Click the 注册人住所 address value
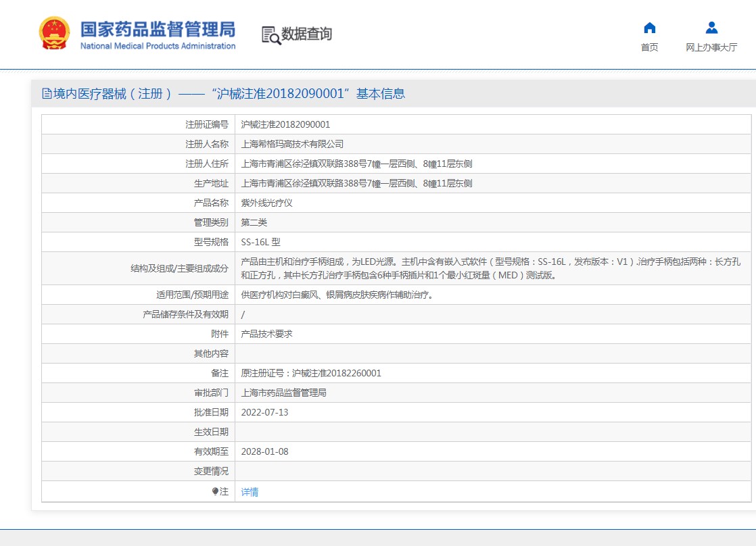 [357, 164]
